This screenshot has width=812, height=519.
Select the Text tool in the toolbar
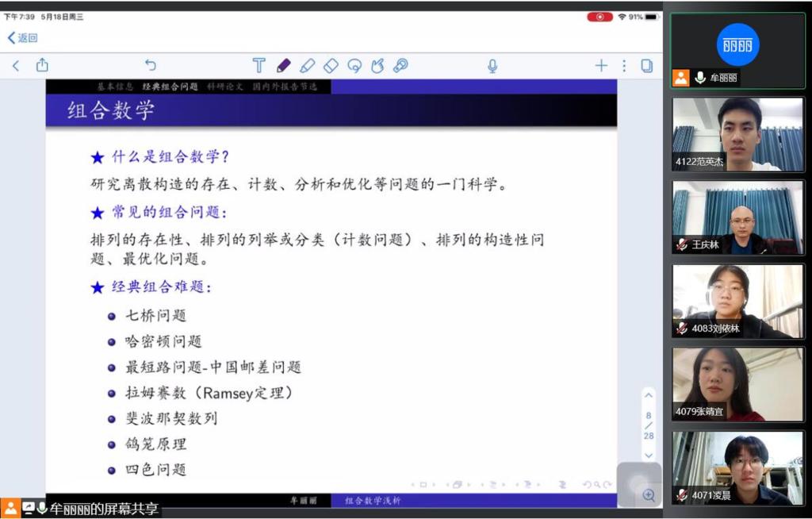[x=259, y=66]
